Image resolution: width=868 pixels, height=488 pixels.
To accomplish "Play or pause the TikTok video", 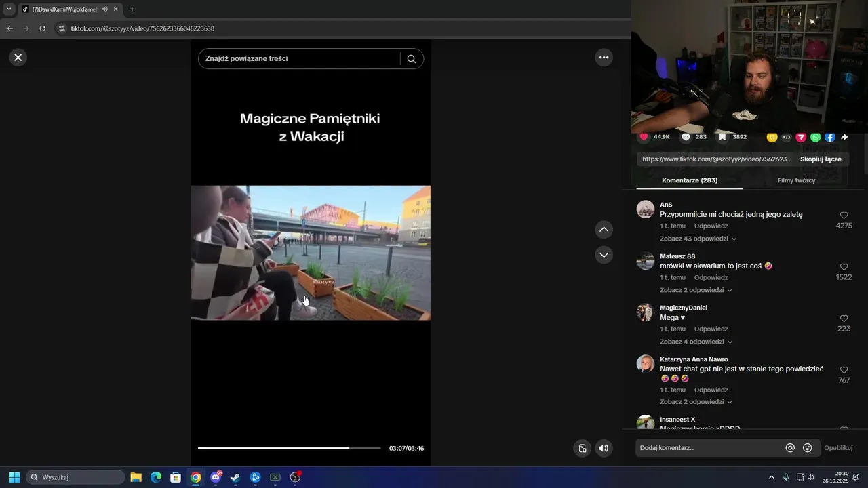I will click(x=311, y=252).
